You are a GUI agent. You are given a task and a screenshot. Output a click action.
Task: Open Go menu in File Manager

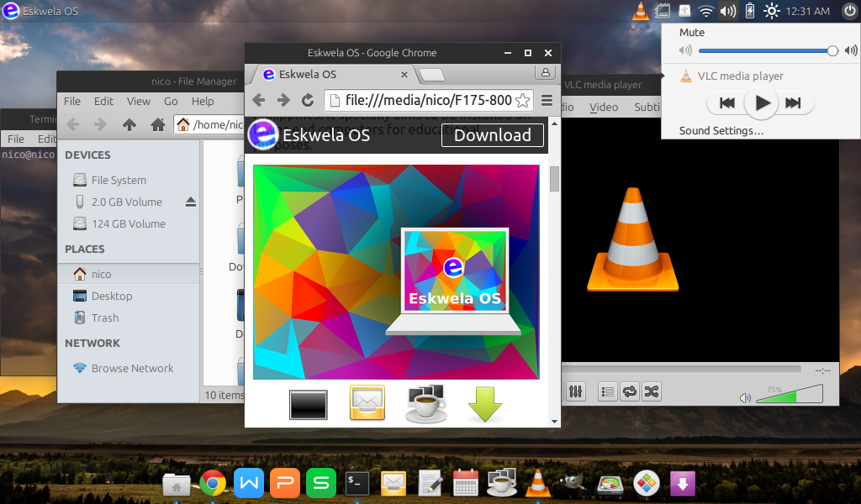coord(171,102)
